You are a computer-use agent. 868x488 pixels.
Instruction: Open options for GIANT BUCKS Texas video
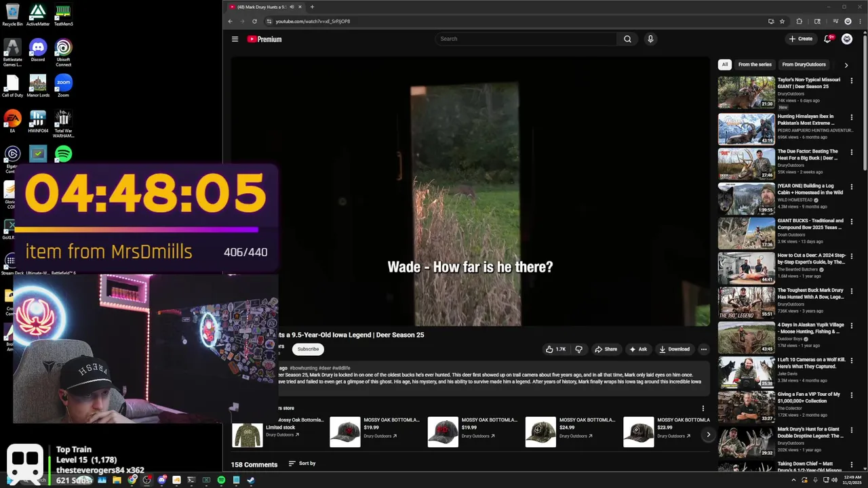point(852,221)
